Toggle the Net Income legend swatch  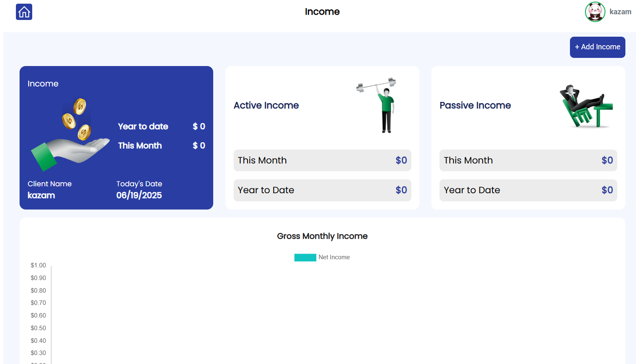(x=305, y=257)
